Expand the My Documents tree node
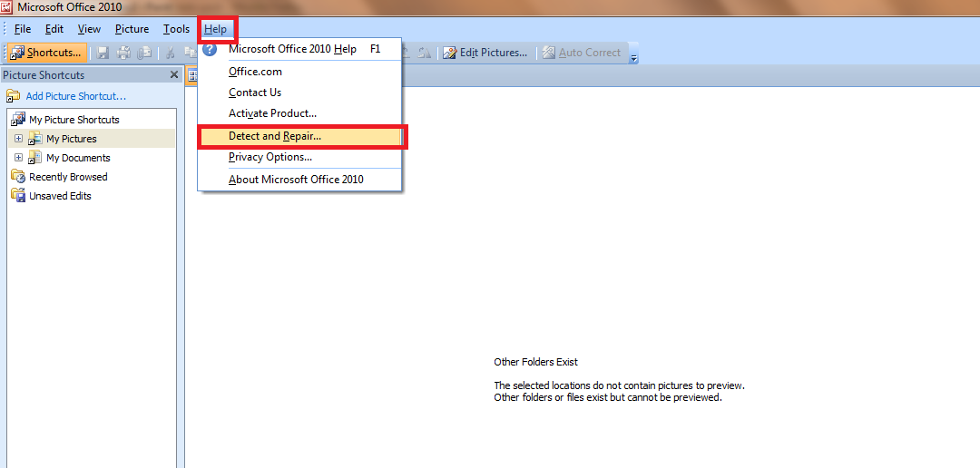The image size is (980, 468). (19, 158)
